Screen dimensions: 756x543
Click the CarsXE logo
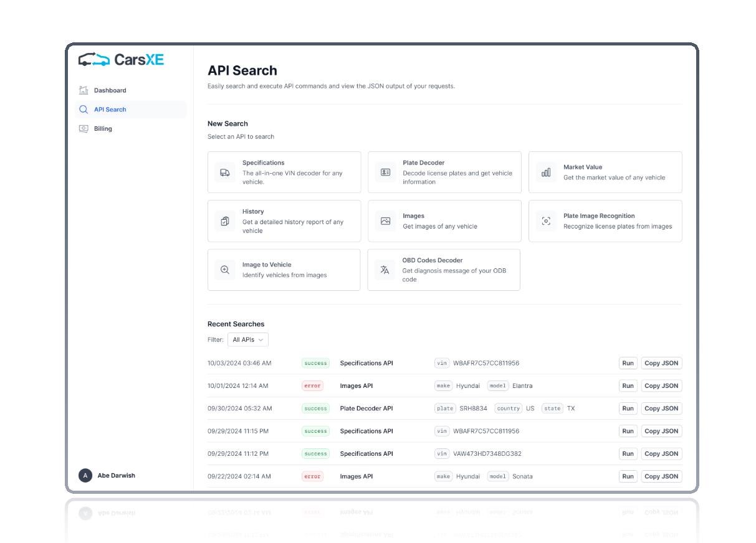(122, 60)
